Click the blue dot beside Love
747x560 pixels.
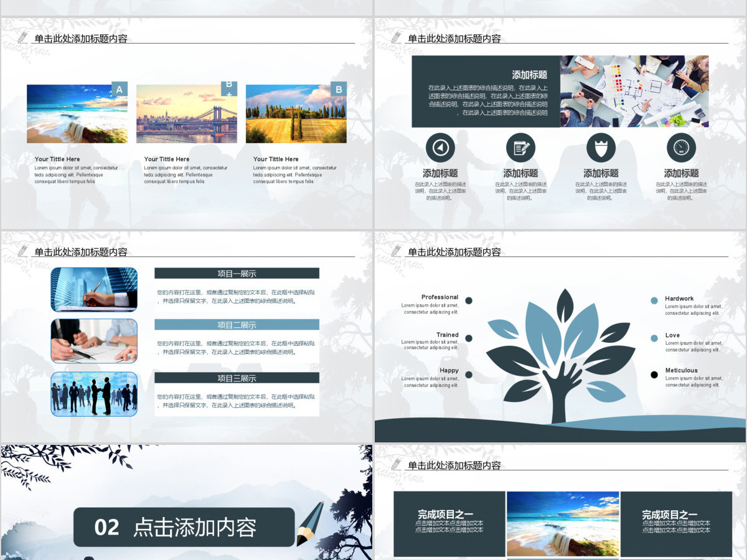[654, 338]
